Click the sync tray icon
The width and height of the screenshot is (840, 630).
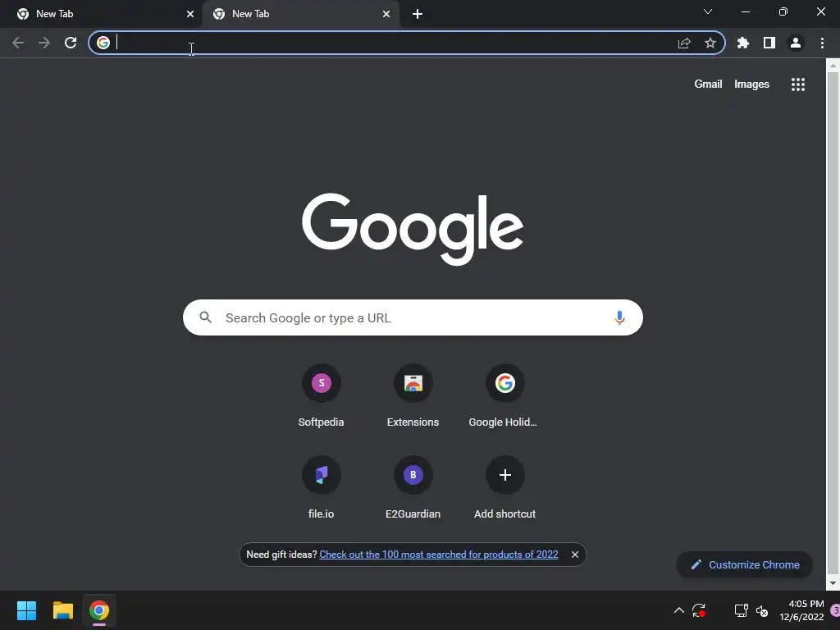tap(699, 610)
